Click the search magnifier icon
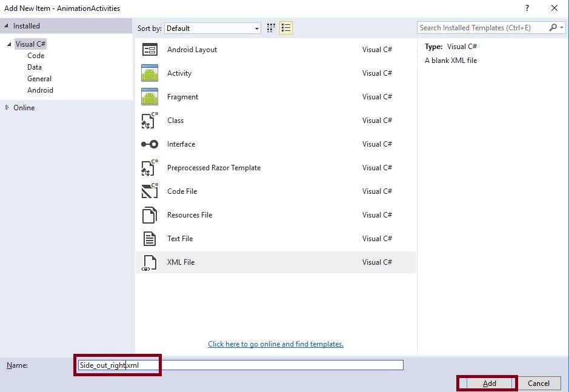Viewport: 569px width, 392px height. tap(553, 28)
